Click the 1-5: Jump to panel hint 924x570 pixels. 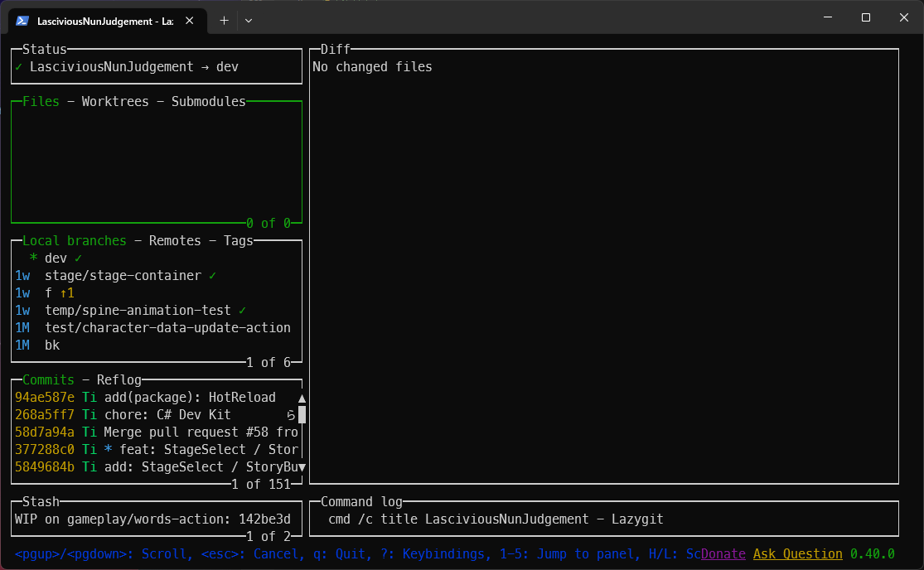(x=570, y=554)
